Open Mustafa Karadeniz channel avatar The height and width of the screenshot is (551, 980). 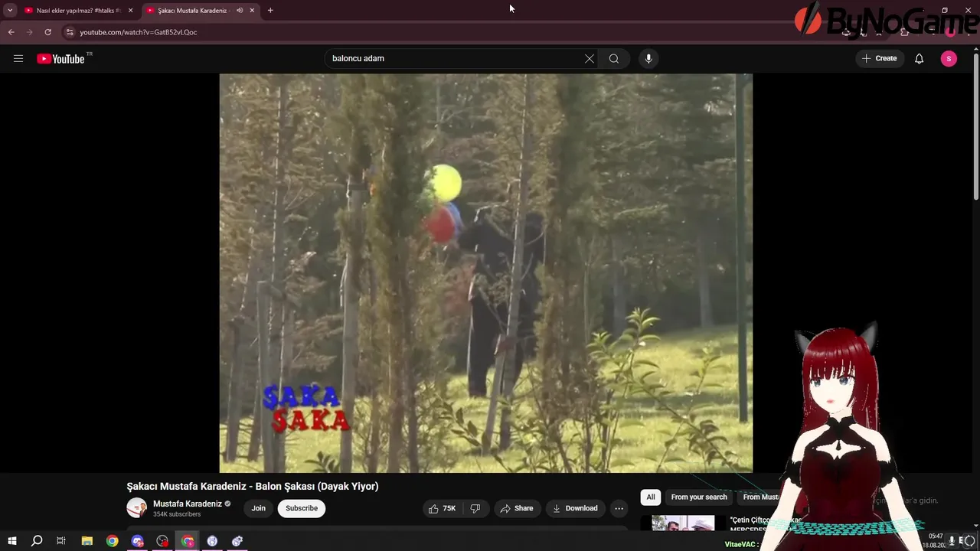[136, 508]
